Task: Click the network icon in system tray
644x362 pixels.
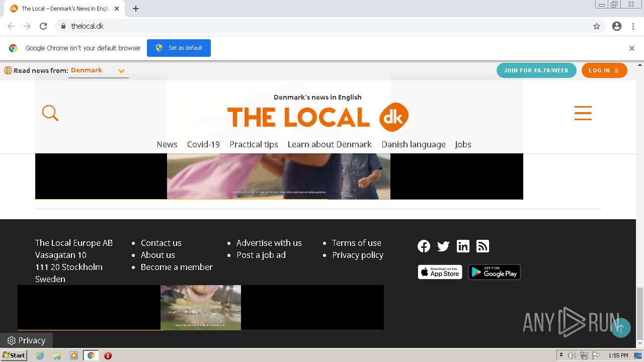Action: pos(584,355)
